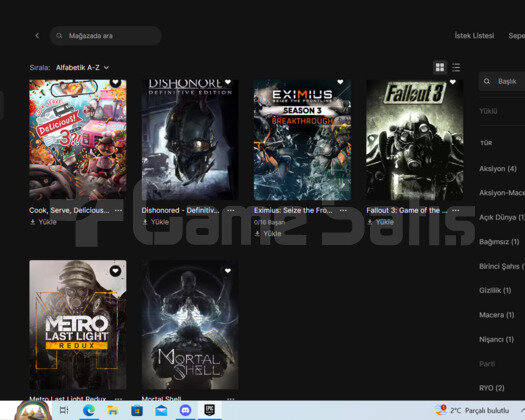Open the 'Alfabetik A-Z' sort dropdown

[82, 68]
